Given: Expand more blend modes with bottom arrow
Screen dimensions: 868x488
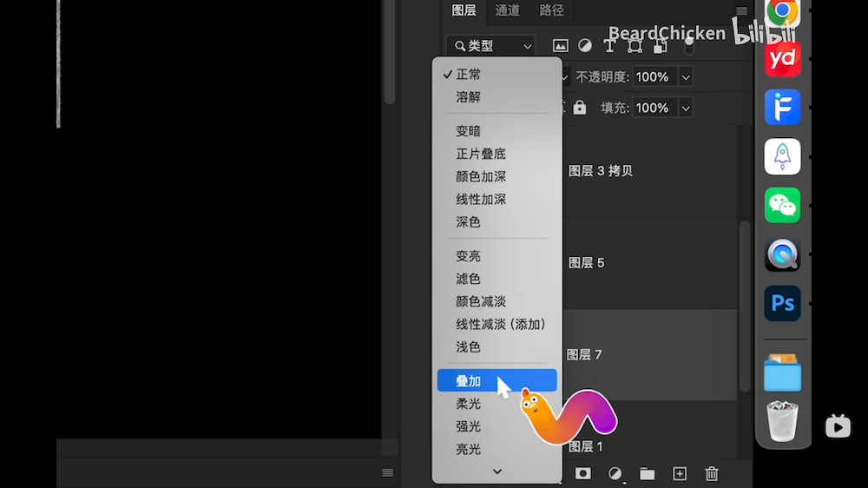Looking at the screenshot, I should [497, 472].
